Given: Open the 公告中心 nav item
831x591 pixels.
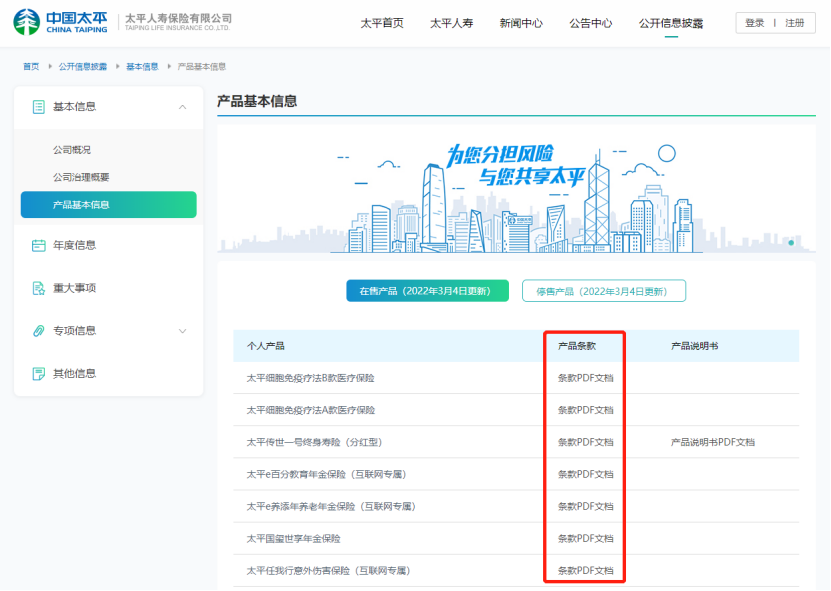Looking at the screenshot, I should tap(590, 23).
